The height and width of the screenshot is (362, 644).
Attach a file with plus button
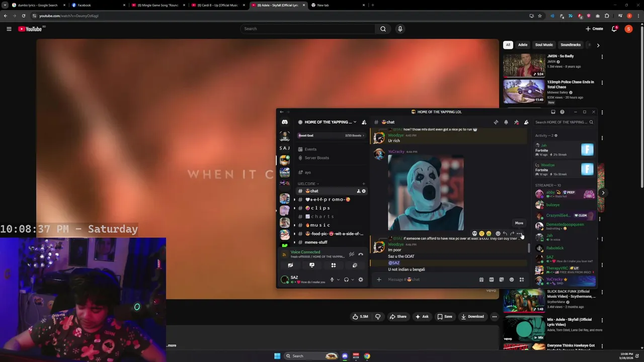pyautogui.click(x=379, y=280)
